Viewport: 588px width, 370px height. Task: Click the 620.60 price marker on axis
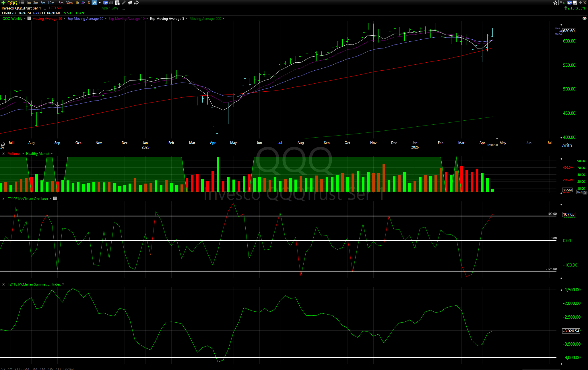coord(568,31)
